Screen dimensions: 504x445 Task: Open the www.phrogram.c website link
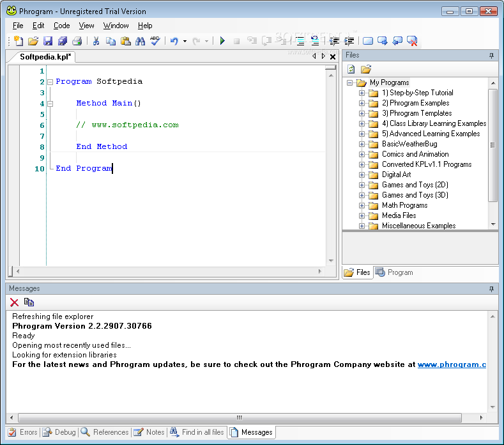point(452,364)
